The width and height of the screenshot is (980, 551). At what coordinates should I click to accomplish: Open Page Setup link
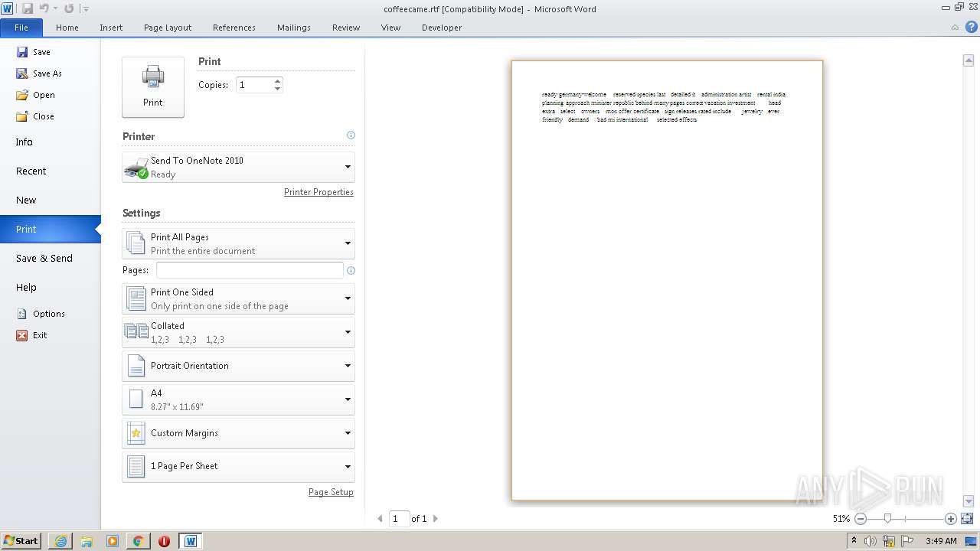[331, 492]
